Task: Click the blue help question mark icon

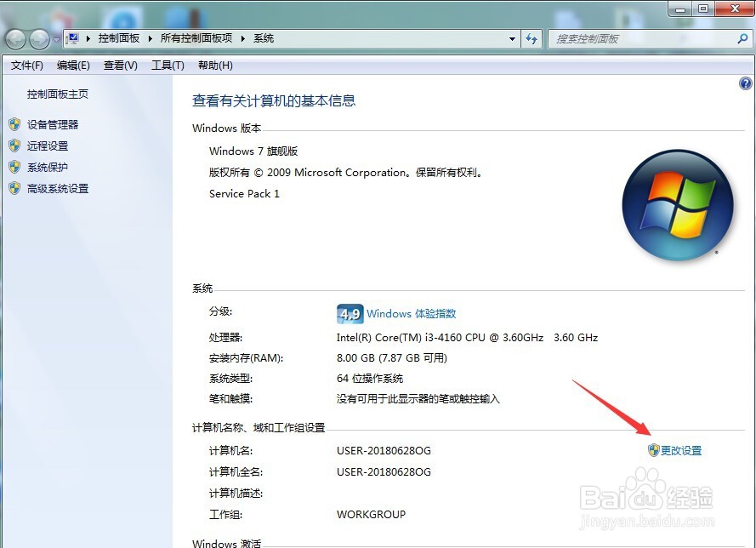Action: (746, 83)
